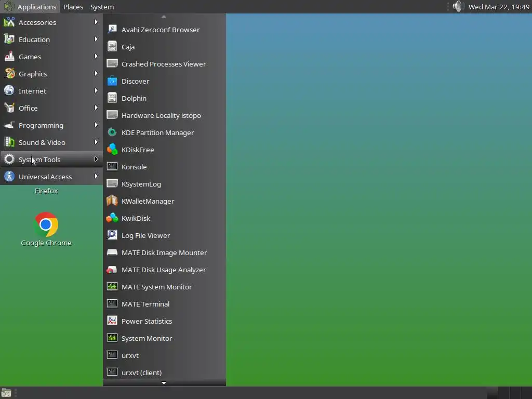532x399 pixels.
Task: Open the System Monitor icon
Action: point(112,338)
